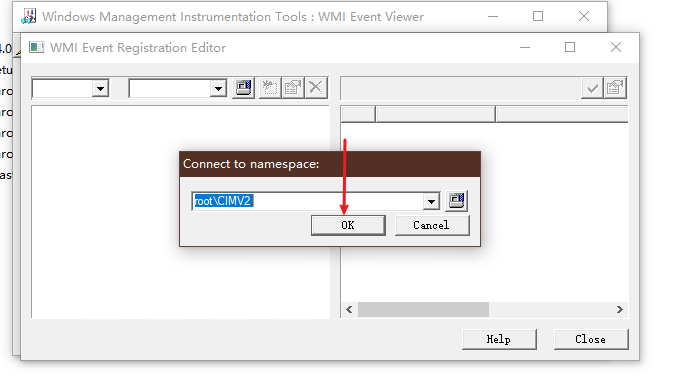698x386 pixels.
Task: Click the view properties icon in the right pane toolbar
Action: (615, 88)
